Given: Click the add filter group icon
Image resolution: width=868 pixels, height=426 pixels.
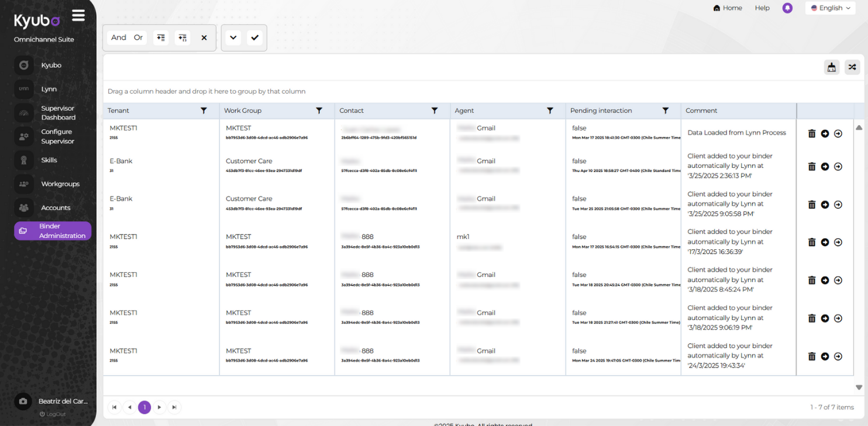Looking at the screenshot, I should [182, 37].
